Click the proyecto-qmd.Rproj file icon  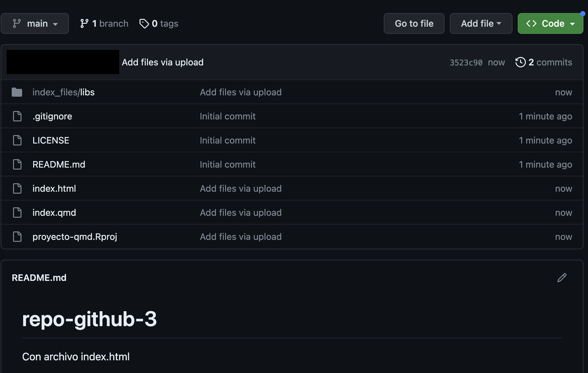pyautogui.click(x=17, y=237)
